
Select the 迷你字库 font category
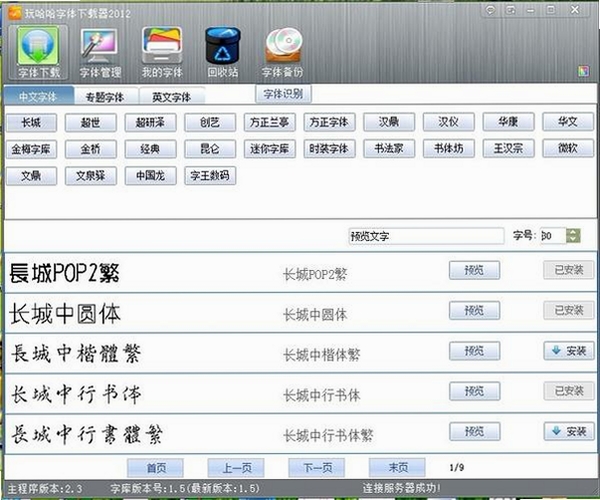(269, 149)
